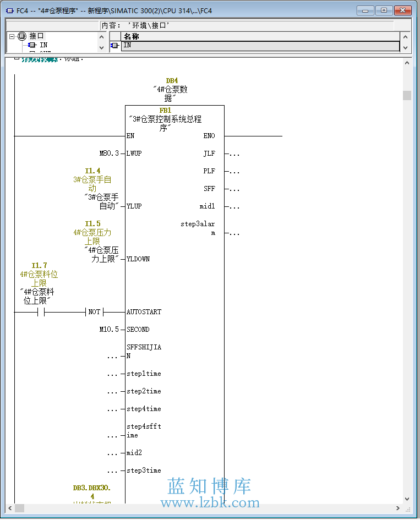Select the IN row in name table

(260, 46)
